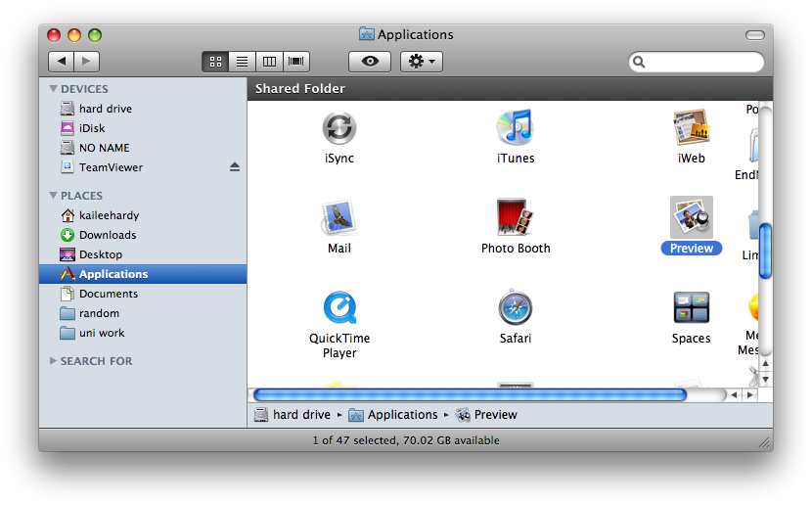Click the hard drive sidebar icon
Screen dimensions: 812x505
(x=68, y=109)
